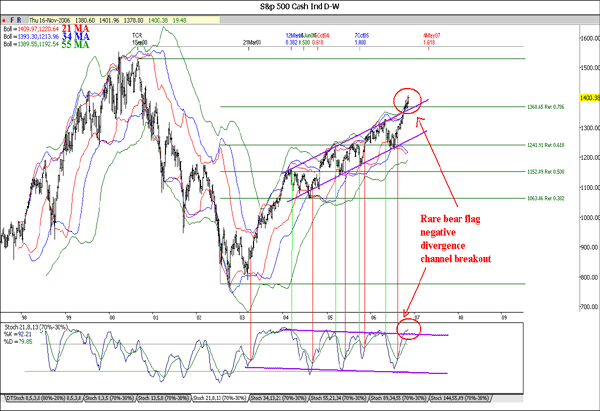Click the highlighted 1400.38 price tag
Screen dimensions: 600x411
[x=590, y=98]
